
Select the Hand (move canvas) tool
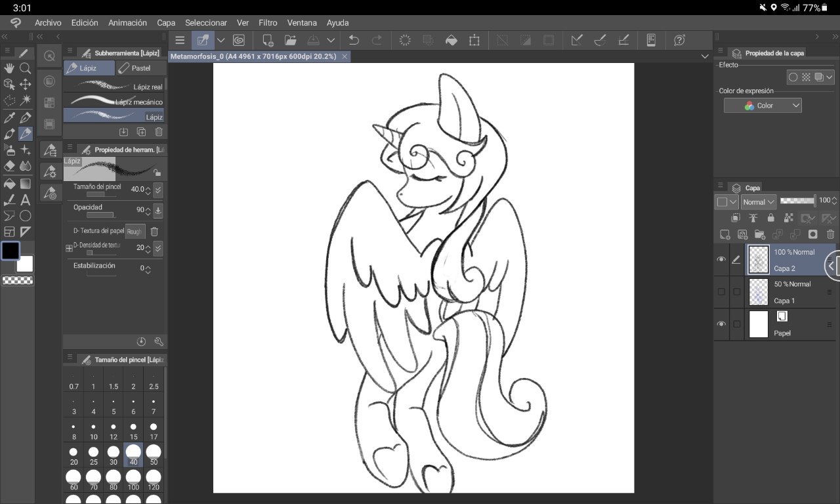(9, 68)
